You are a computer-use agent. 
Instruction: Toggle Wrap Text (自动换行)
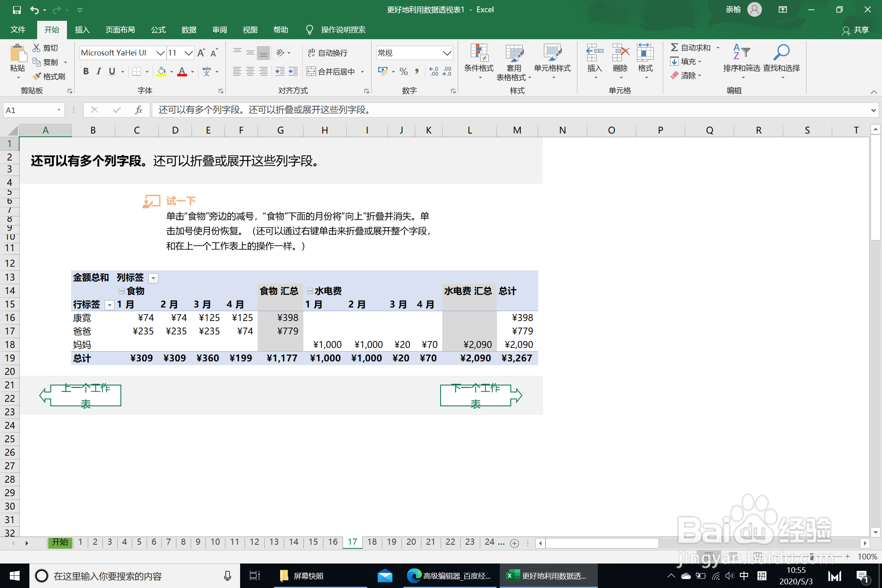click(x=327, y=53)
